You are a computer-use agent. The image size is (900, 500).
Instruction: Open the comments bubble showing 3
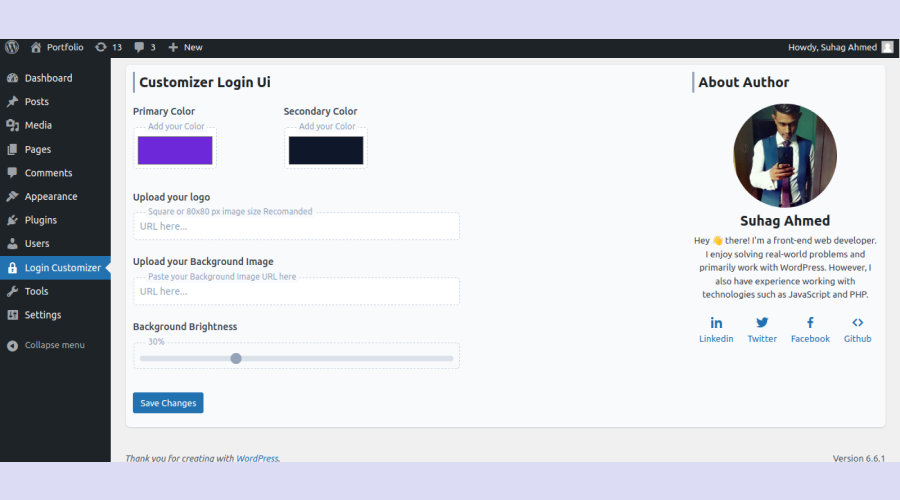(x=139, y=47)
